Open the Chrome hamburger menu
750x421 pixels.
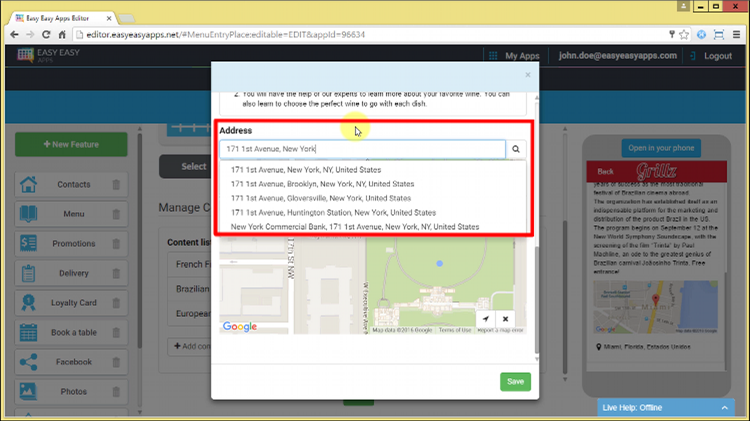[x=736, y=34]
